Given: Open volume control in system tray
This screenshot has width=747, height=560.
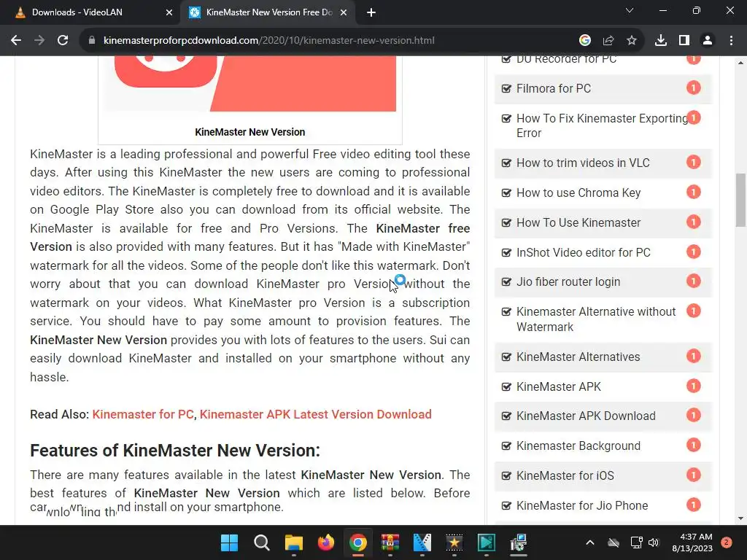Looking at the screenshot, I should (654, 542).
